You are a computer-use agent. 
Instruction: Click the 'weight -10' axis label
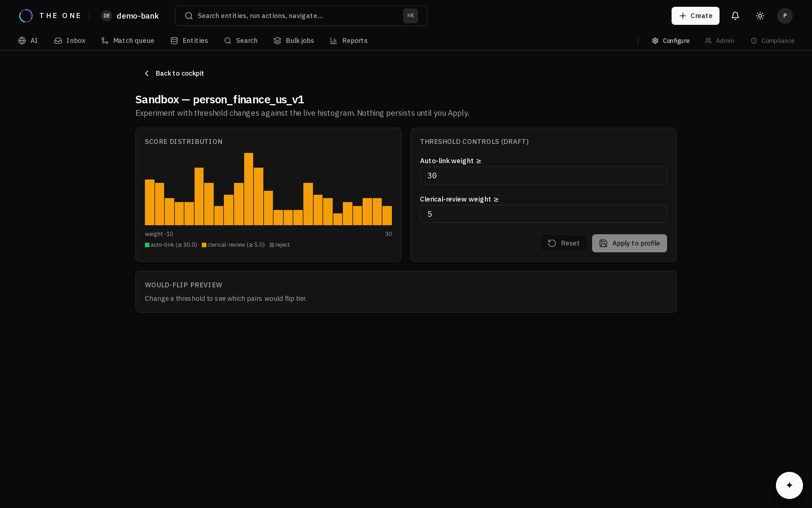coord(159,234)
